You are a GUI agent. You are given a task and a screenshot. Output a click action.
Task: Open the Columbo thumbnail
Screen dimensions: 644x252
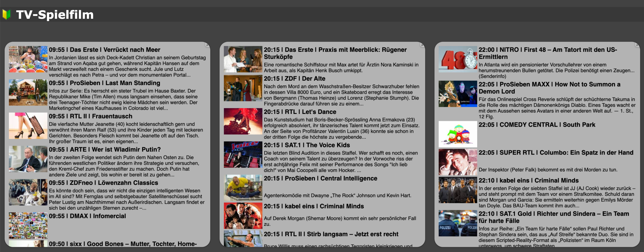(458, 162)
